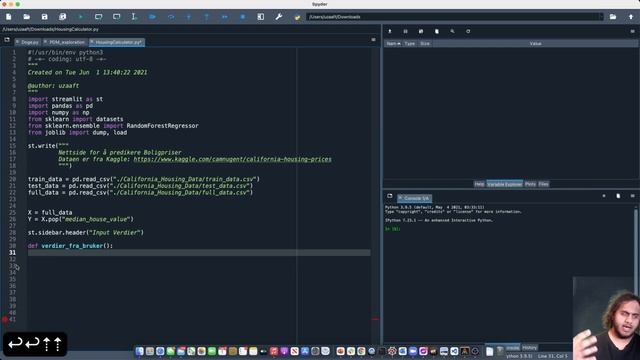Screen dimensions: 640x360
Task: Browse editor tabs
Action: click(x=7, y=40)
